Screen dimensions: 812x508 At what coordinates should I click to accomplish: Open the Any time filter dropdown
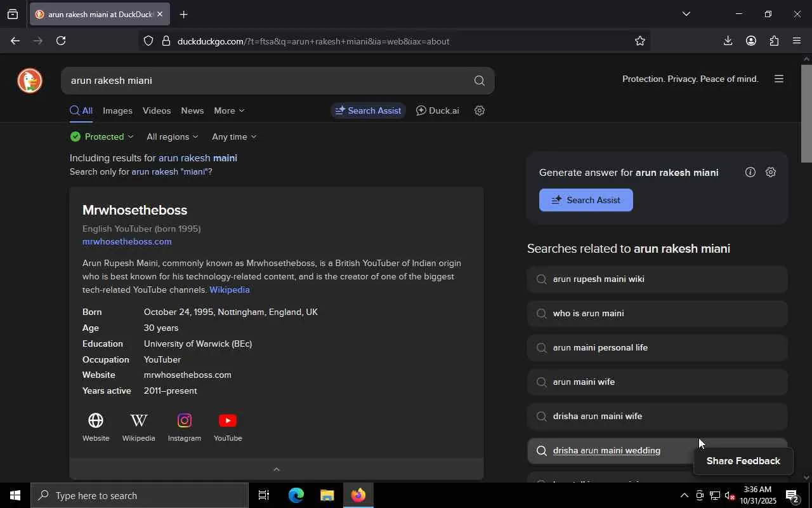pyautogui.click(x=234, y=137)
